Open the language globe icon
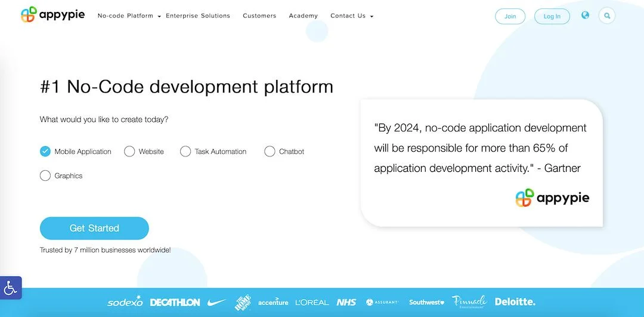The image size is (644, 317). [x=586, y=15]
